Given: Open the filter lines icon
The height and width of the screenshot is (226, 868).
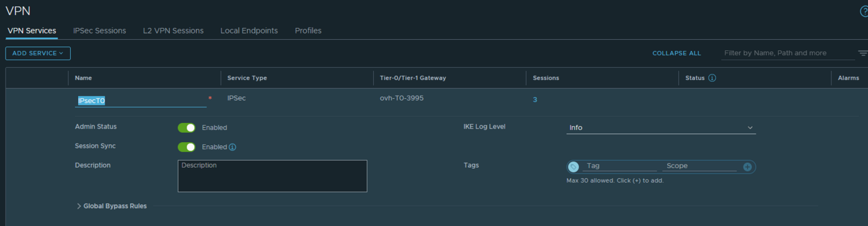Looking at the screenshot, I should point(863,53).
